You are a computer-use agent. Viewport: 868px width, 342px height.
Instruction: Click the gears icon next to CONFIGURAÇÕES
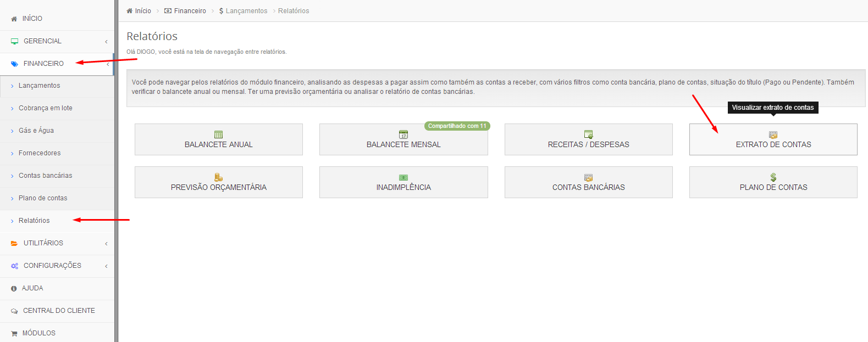tap(14, 266)
